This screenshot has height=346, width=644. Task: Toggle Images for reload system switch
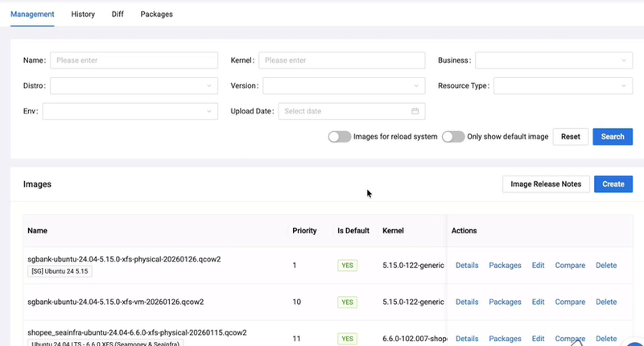coord(340,137)
